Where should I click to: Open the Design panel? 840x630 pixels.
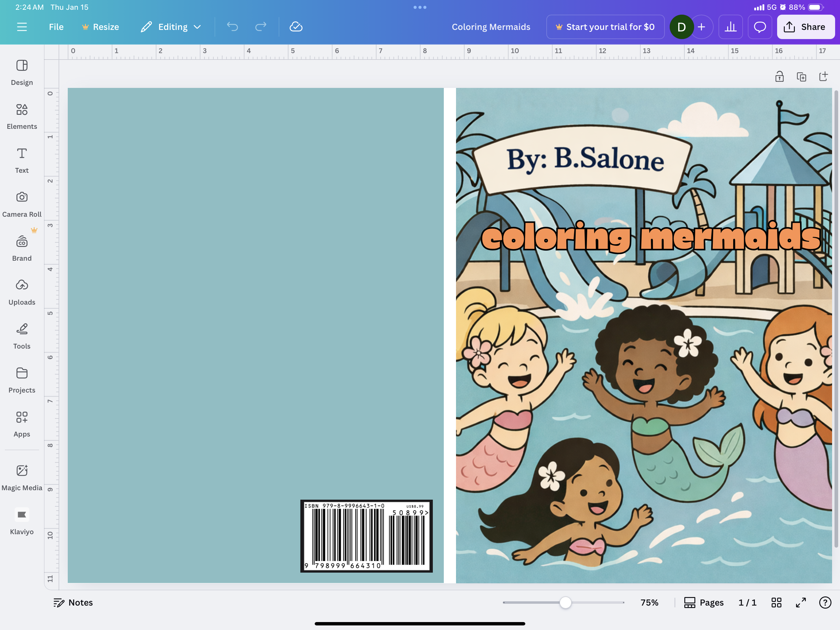click(22, 73)
